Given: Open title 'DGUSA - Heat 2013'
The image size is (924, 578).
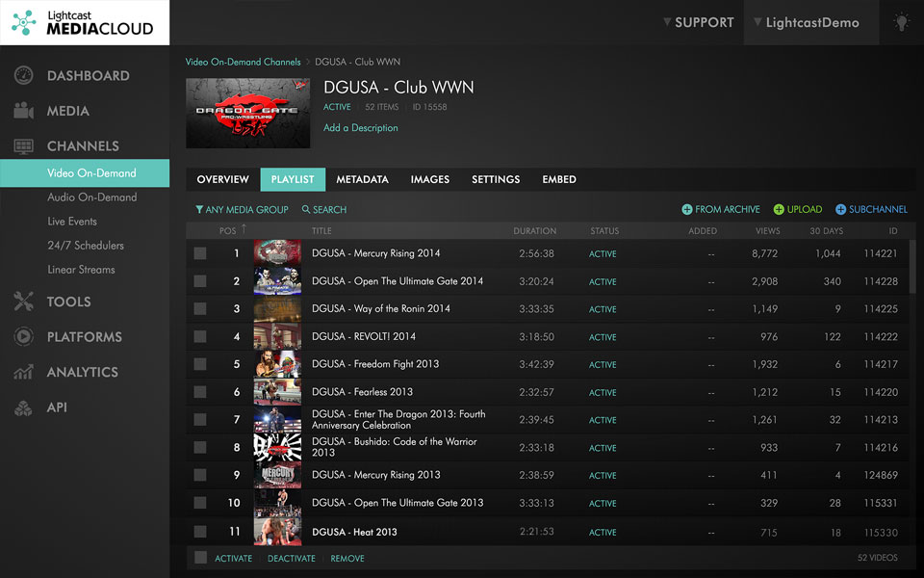Looking at the screenshot, I should coord(354,532).
